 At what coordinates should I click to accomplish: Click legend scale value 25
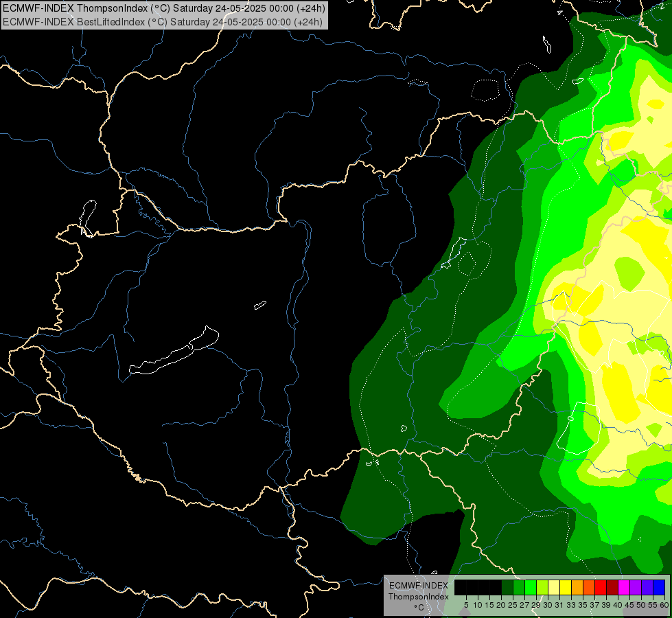click(x=513, y=605)
